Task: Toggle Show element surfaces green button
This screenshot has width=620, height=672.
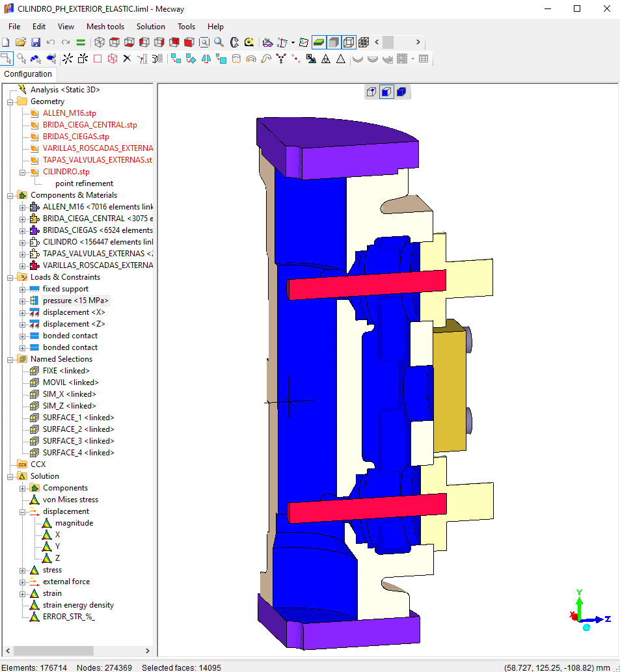Action: [319, 42]
